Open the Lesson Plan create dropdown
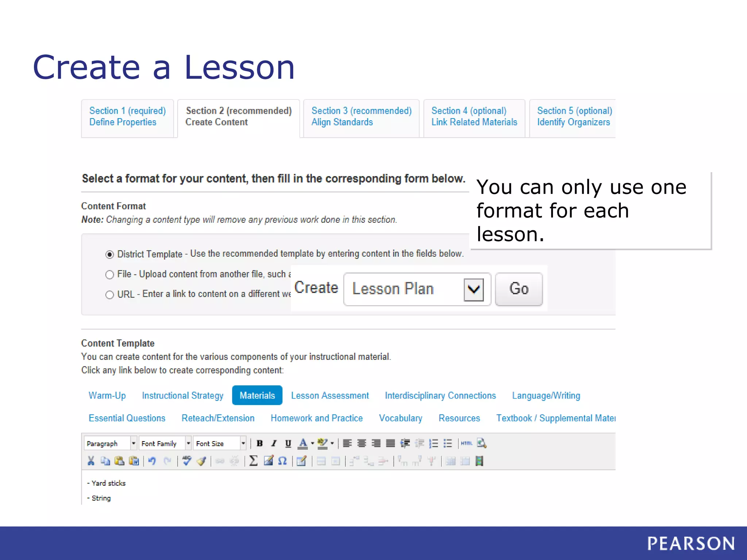747x560 pixels. click(473, 289)
